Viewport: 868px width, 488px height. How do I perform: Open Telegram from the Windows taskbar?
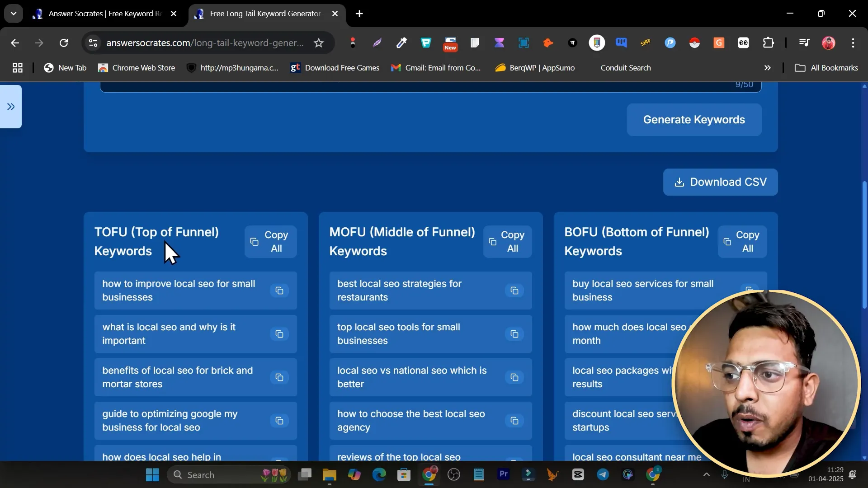[603, 474]
